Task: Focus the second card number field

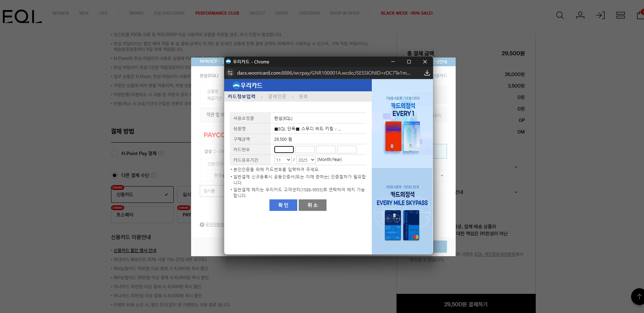Action: click(x=305, y=150)
